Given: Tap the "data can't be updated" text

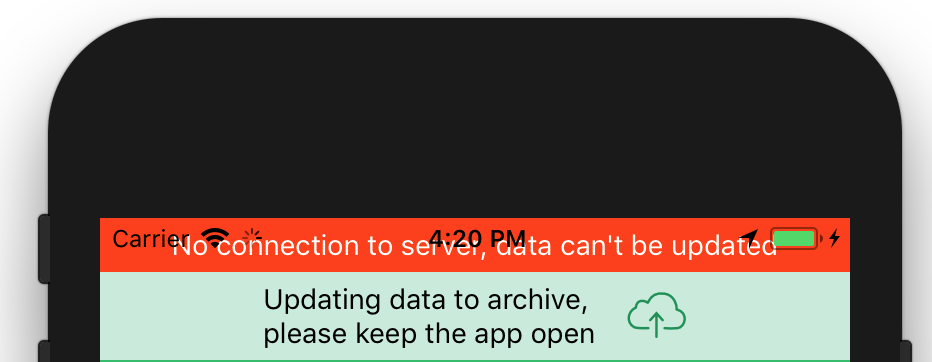Looking at the screenshot, I should [x=637, y=246].
